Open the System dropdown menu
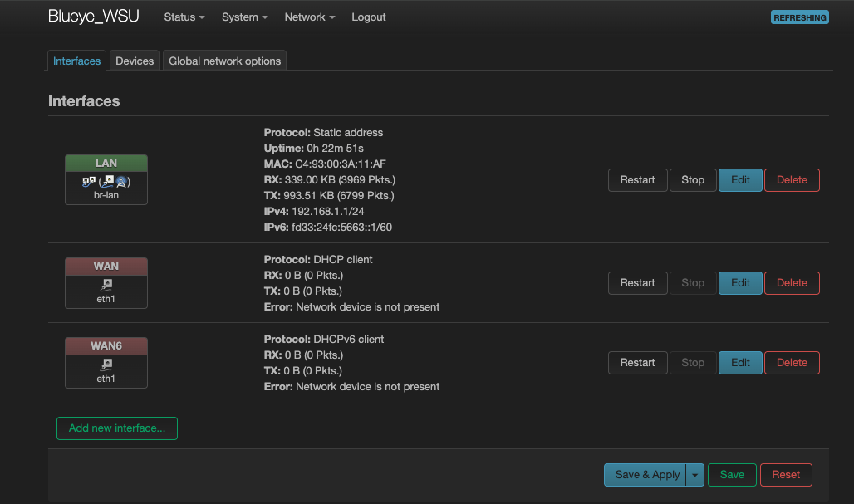The image size is (854, 504). tap(244, 17)
